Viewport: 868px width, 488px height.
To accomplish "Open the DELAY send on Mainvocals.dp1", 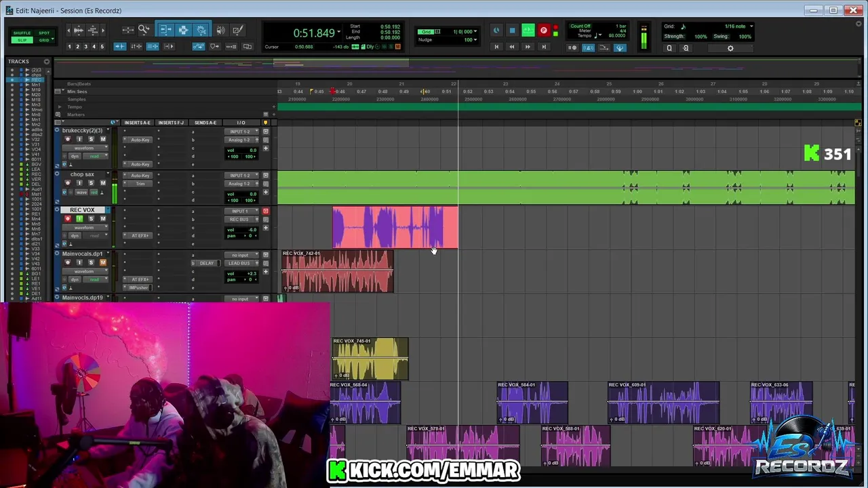I will [x=207, y=263].
